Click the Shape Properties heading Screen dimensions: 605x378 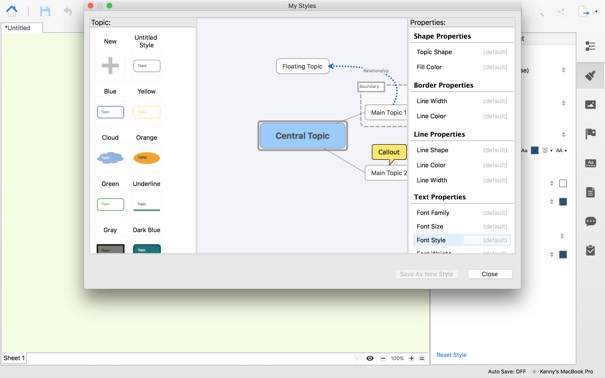[x=442, y=36]
